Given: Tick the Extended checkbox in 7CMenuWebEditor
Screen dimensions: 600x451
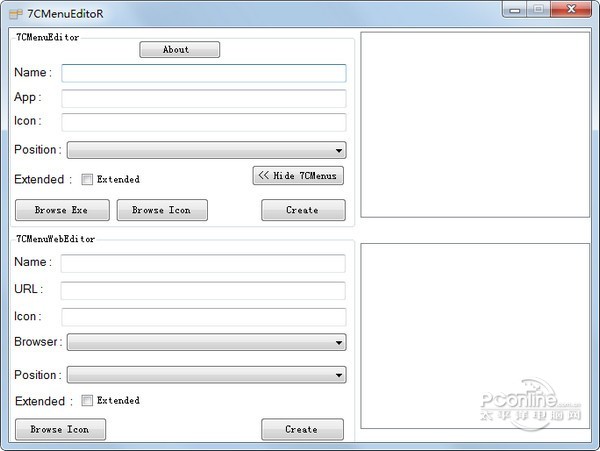Looking at the screenshot, I should (87, 401).
